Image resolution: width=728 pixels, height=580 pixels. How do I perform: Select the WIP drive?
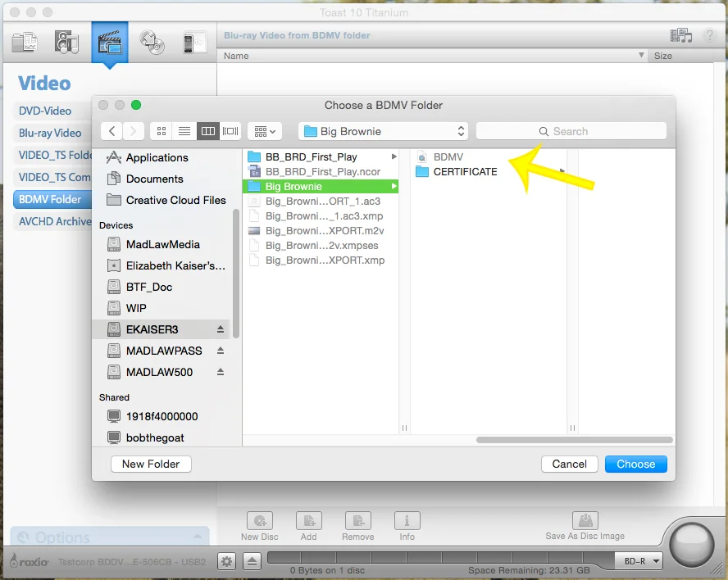coord(136,309)
